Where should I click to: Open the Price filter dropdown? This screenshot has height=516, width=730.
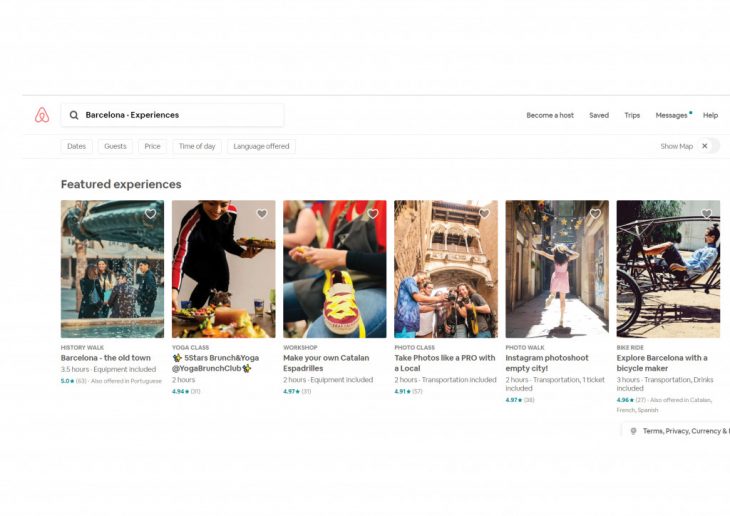[x=152, y=146]
